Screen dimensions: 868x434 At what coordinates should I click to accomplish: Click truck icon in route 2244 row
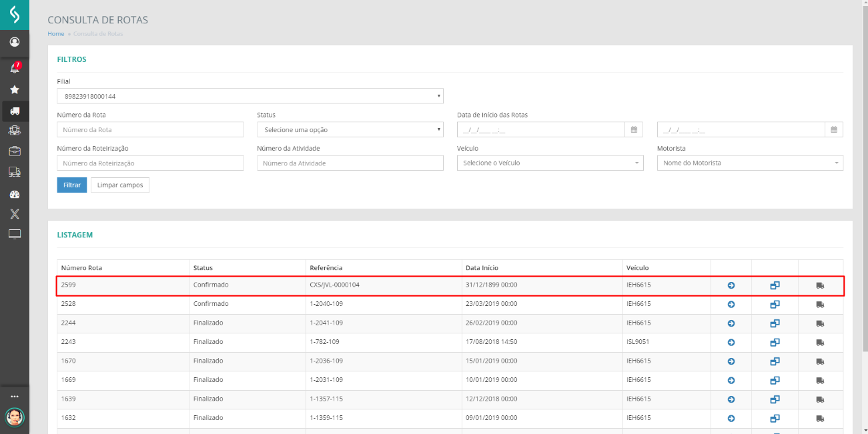point(820,323)
